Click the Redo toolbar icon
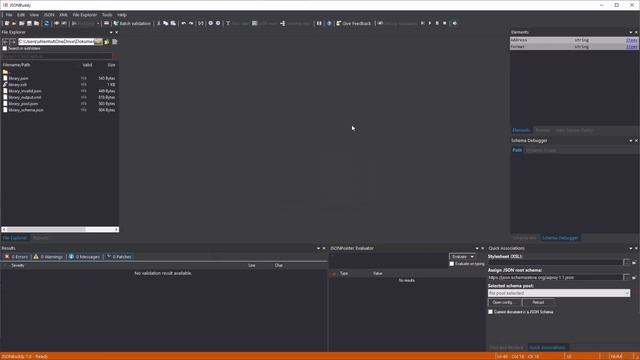The height and width of the screenshot is (360, 640). (x=191, y=23)
